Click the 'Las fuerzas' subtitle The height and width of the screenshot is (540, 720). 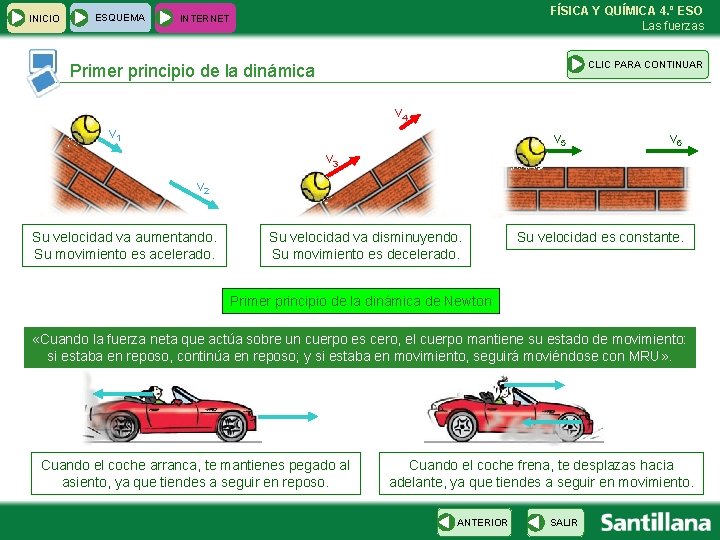pyautogui.click(x=673, y=26)
